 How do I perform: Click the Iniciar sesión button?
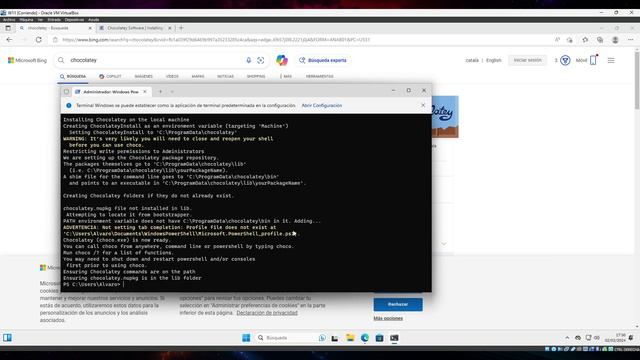(527, 60)
